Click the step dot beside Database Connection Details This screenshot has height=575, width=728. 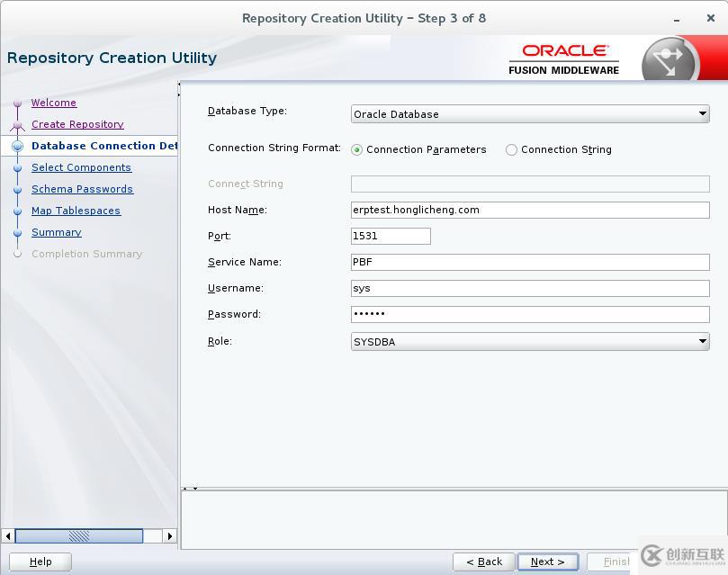point(20,146)
